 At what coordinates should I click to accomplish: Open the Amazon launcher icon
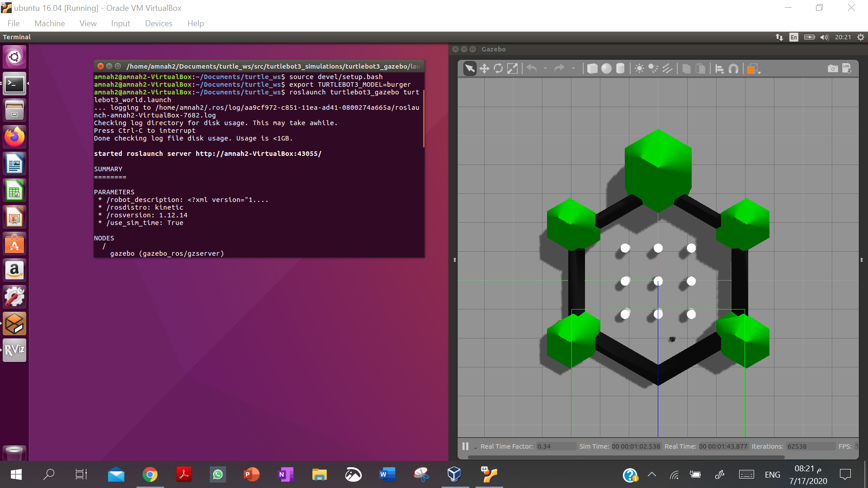pos(14,270)
